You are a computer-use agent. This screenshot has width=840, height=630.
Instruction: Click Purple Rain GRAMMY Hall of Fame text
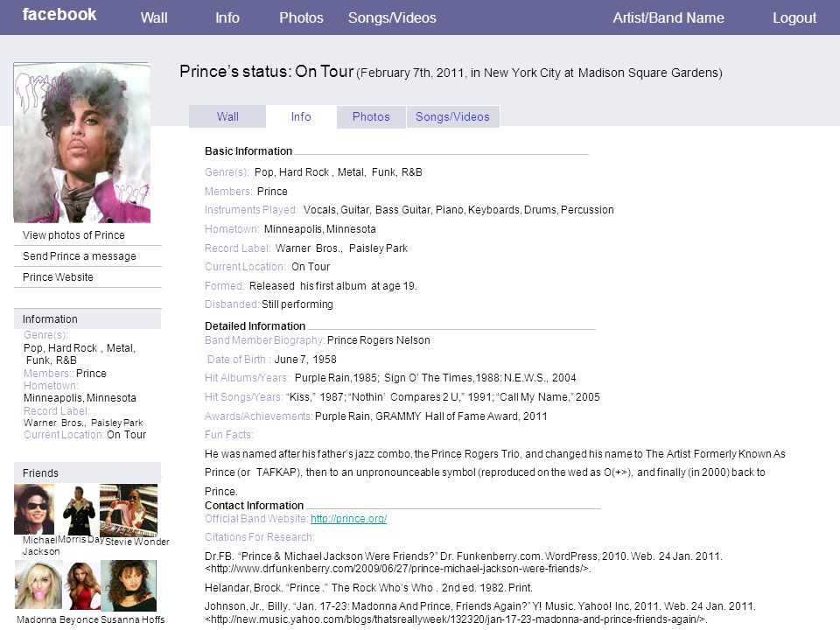pyautogui.click(x=431, y=416)
